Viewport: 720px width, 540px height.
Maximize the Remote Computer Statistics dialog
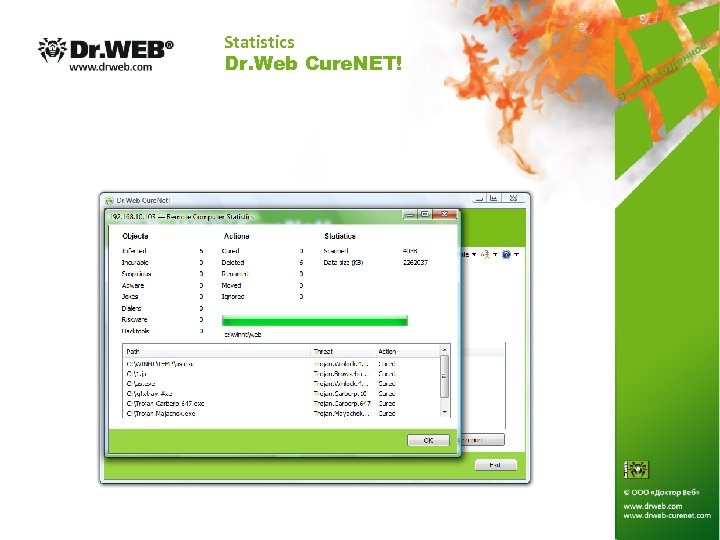[x=425, y=214]
